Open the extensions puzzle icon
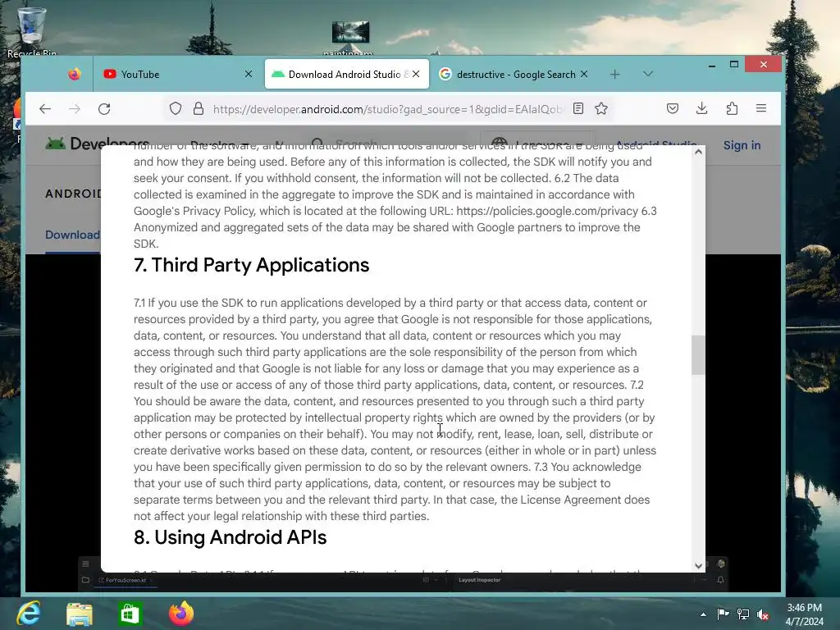Screen dimensions: 840x630 732,109
